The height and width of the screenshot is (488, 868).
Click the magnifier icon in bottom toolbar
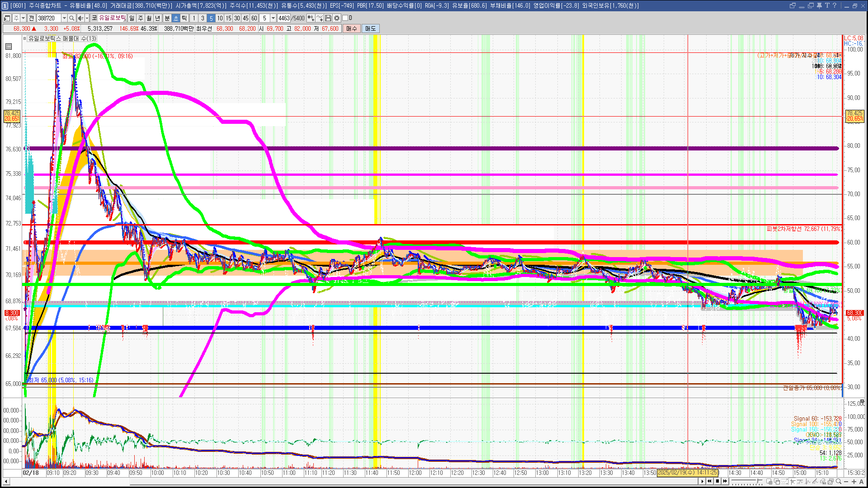[x=839, y=482]
